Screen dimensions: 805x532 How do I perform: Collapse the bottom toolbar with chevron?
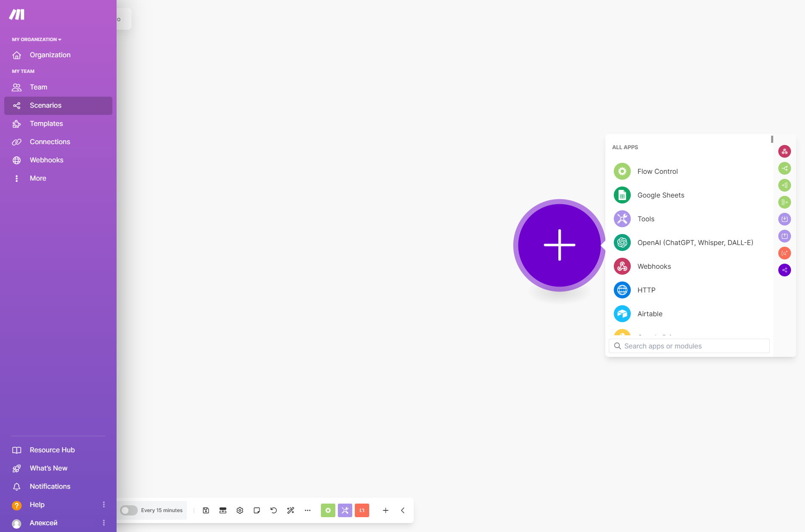[x=403, y=510]
